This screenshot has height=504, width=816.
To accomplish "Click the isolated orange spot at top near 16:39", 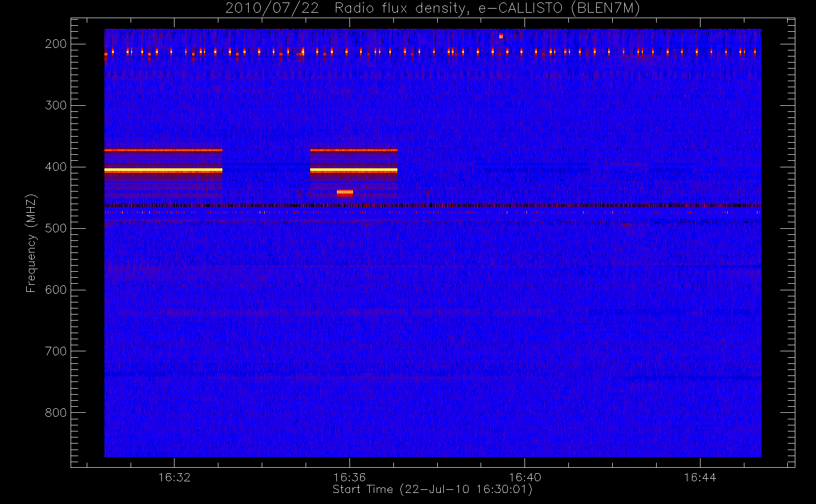I will [x=501, y=36].
